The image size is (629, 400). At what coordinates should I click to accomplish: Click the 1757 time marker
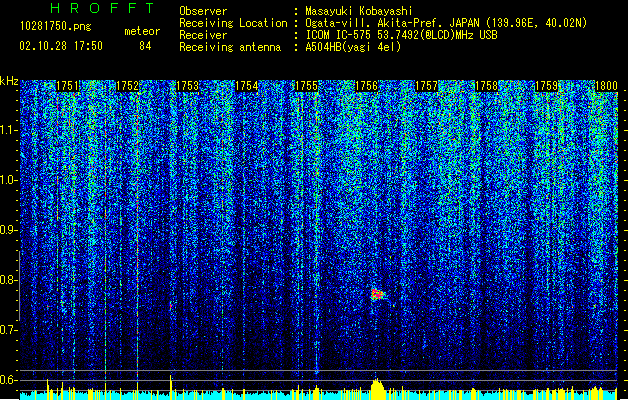click(x=426, y=86)
